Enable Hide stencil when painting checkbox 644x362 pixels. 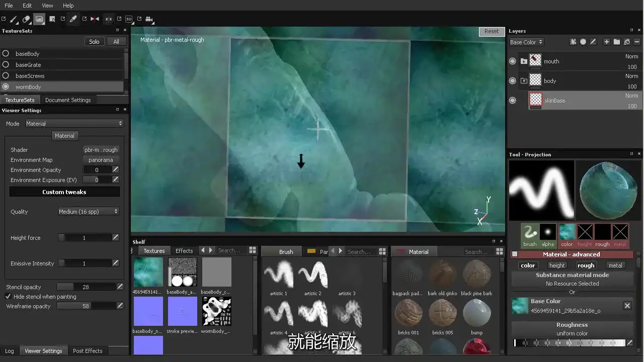[8, 297]
